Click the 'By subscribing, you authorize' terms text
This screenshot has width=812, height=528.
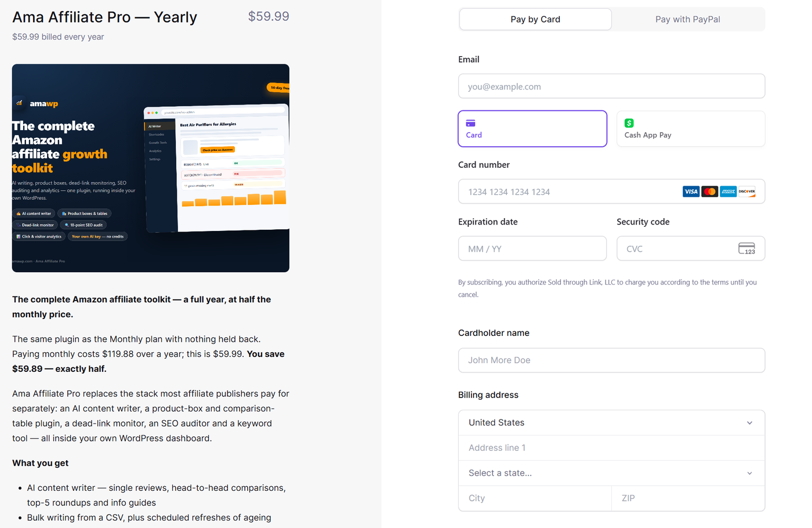tap(607, 288)
